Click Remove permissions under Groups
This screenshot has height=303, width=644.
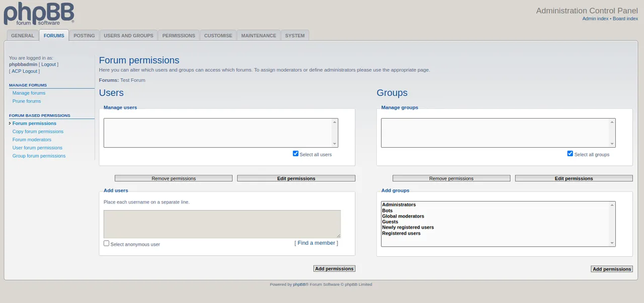tap(451, 178)
